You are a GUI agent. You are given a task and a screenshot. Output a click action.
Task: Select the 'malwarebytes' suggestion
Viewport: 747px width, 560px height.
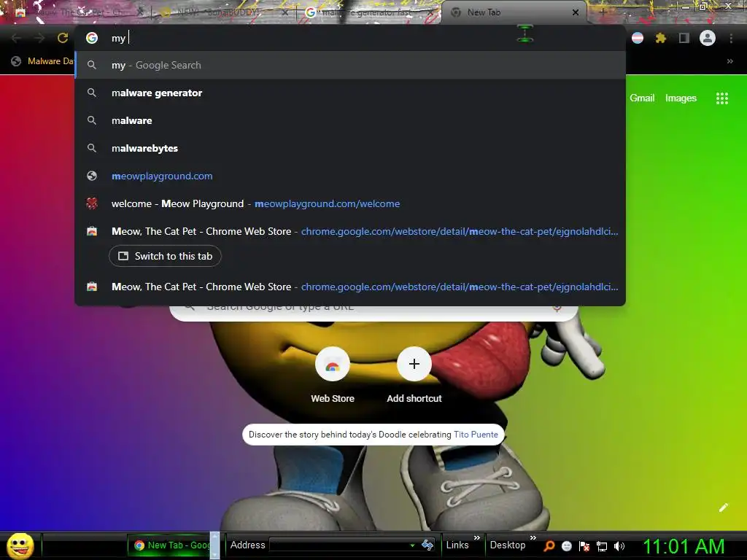pos(350,148)
